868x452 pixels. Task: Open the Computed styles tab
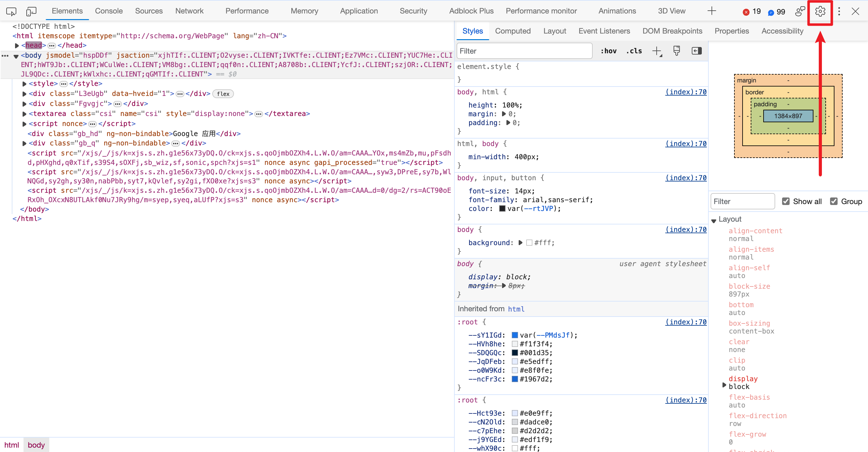click(x=512, y=31)
